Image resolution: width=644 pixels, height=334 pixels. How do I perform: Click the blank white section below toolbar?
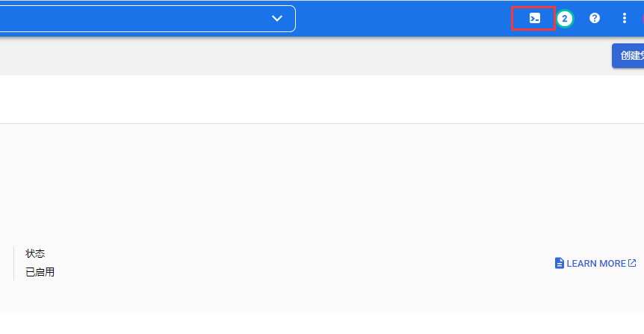click(322, 99)
